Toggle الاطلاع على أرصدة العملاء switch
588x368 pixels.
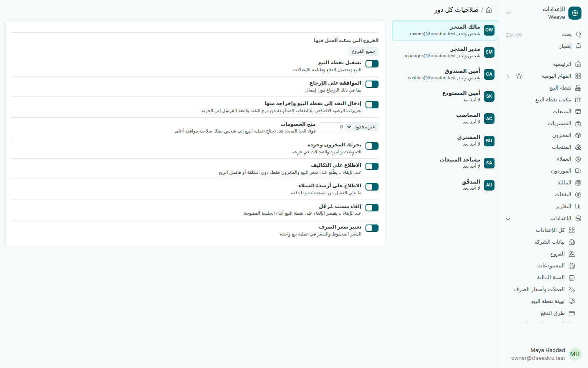372,187
